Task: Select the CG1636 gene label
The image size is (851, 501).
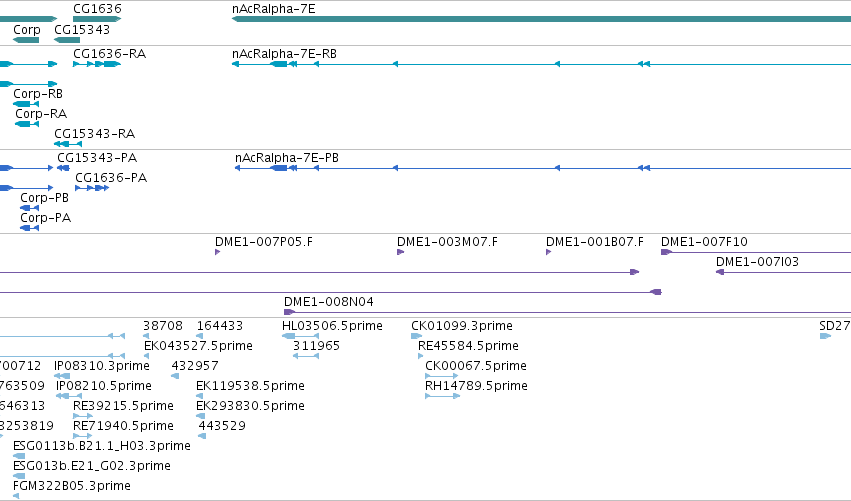Action: (x=97, y=9)
